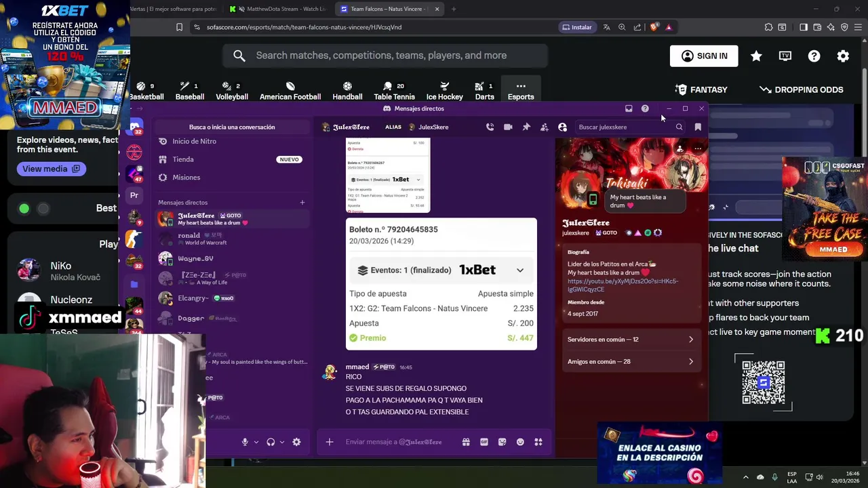Open the DM with Dagger
The height and width of the screenshot is (488, 868).
(x=232, y=318)
